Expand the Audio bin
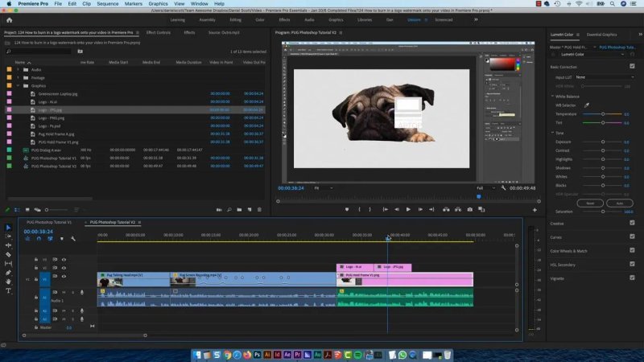 tap(18, 70)
